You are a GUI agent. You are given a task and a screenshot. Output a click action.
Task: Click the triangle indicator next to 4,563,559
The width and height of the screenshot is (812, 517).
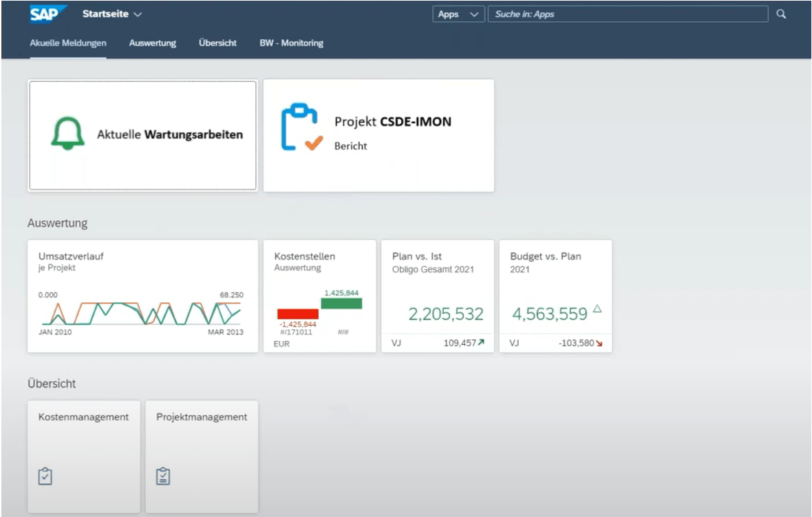[597, 308]
